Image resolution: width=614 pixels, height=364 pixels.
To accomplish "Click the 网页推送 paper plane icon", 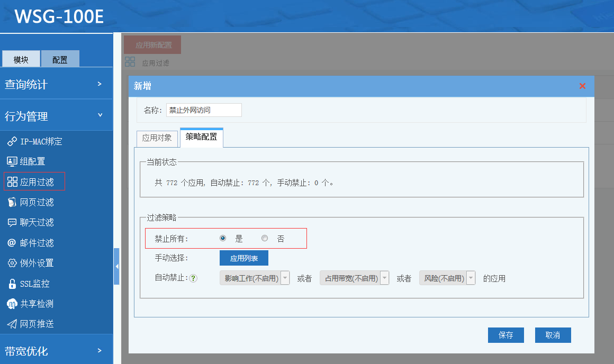I will click(12, 324).
